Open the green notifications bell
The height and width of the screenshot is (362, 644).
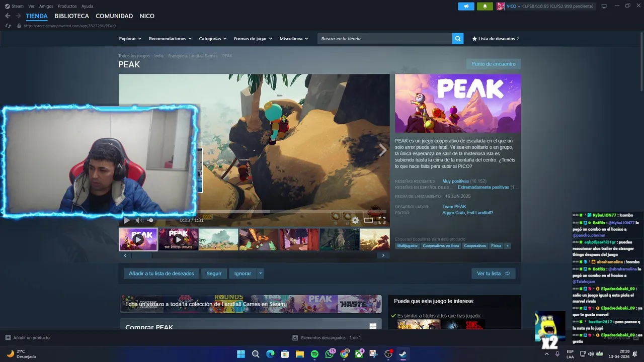(x=485, y=6)
